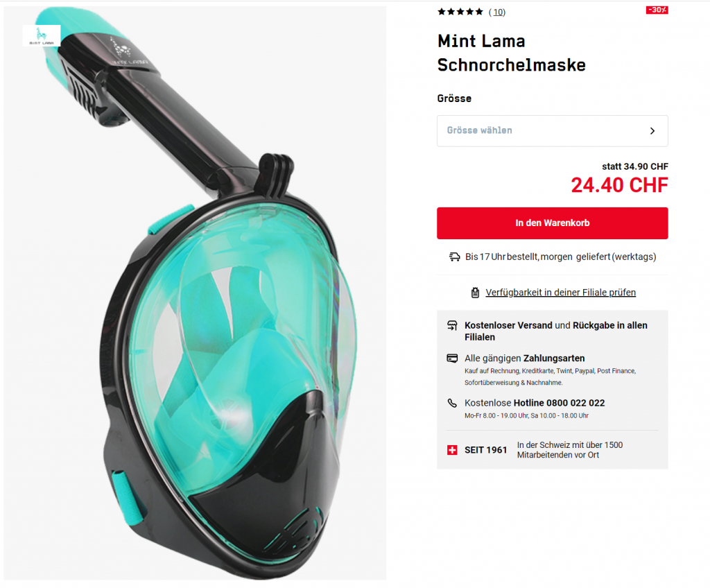Image resolution: width=710 pixels, height=588 pixels.
Task: Click the credit card payment icon
Action: (452, 358)
